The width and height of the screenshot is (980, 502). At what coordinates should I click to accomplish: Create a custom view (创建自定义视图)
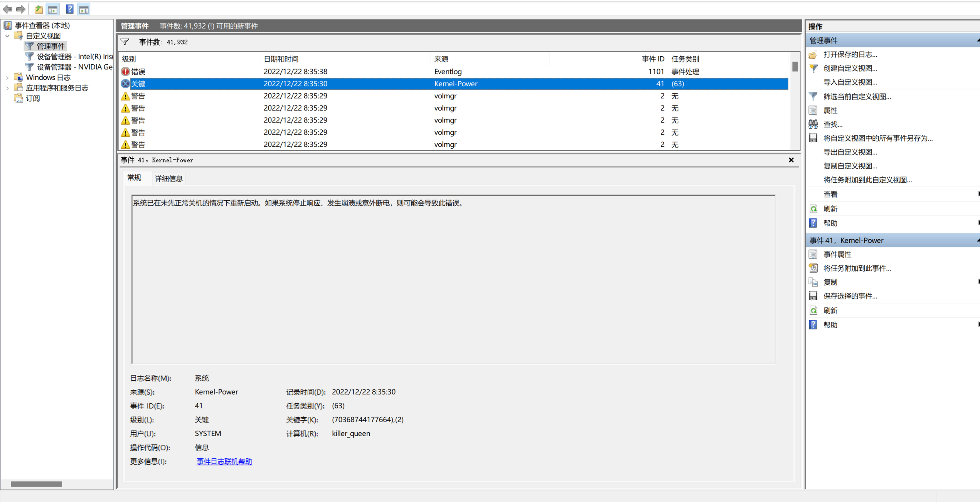coord(850,68)
